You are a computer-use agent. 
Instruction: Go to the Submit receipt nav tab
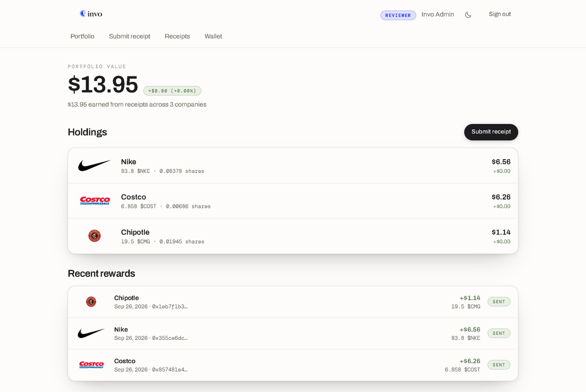[x=130, y=36]
